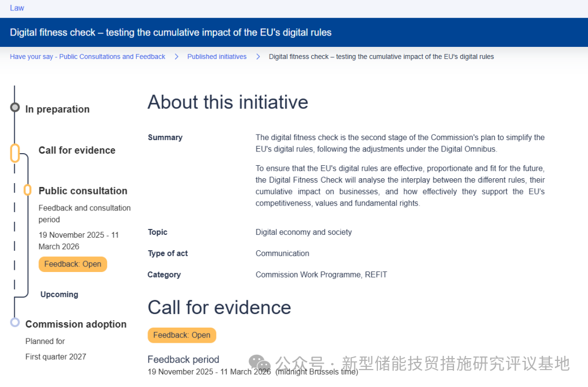Click the 'In preparation' timeline circle marker
The height and width of the screenshot is (387, 588).
(x=15, y=107)
